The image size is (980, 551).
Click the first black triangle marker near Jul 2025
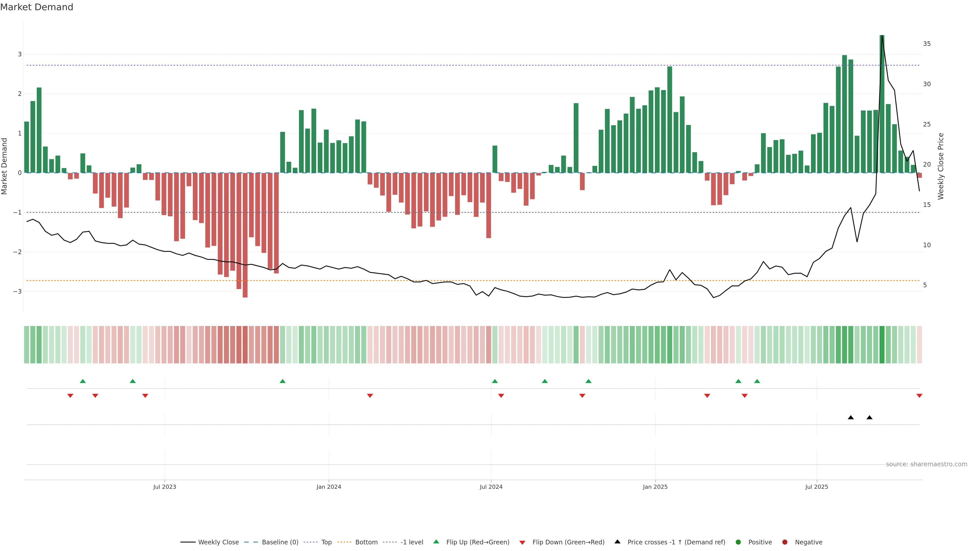point(851,418)
